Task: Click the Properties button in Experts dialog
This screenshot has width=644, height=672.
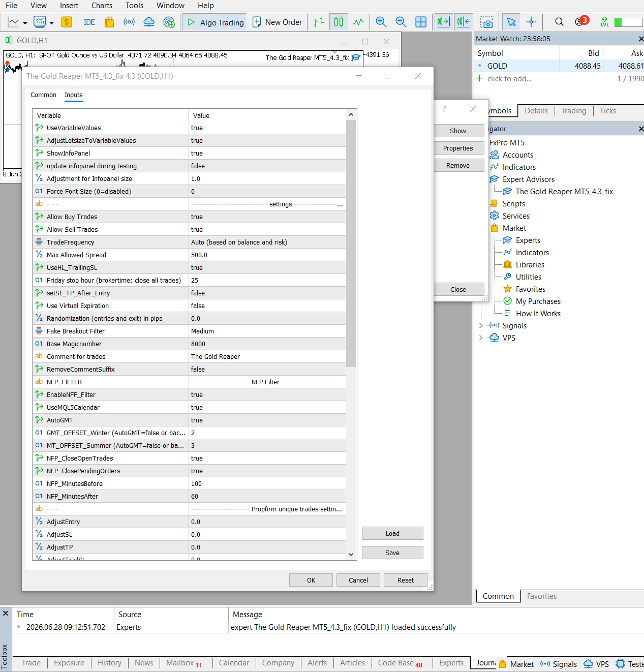Action: 458,148
